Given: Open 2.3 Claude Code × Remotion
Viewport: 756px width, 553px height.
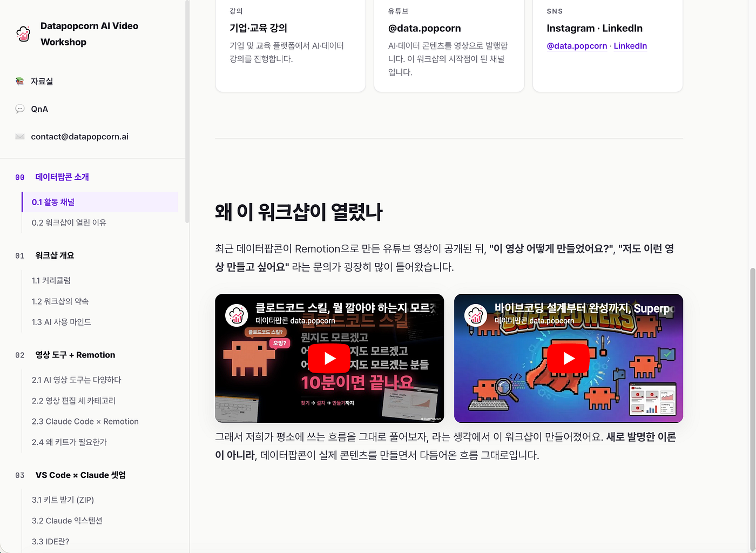Looking at the screenshot, I should click(x=85, y=421).
